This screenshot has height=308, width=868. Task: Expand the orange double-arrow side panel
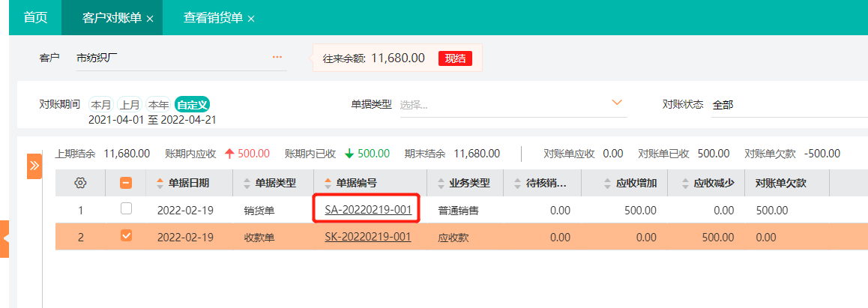click(x=34, y=166)
